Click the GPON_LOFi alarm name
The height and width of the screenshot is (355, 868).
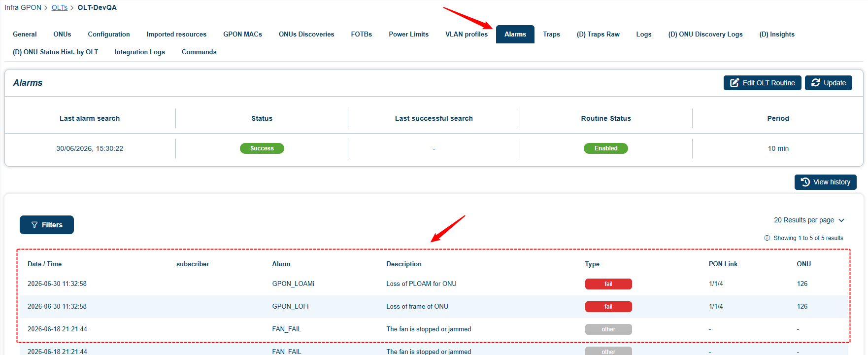[291, 306]
